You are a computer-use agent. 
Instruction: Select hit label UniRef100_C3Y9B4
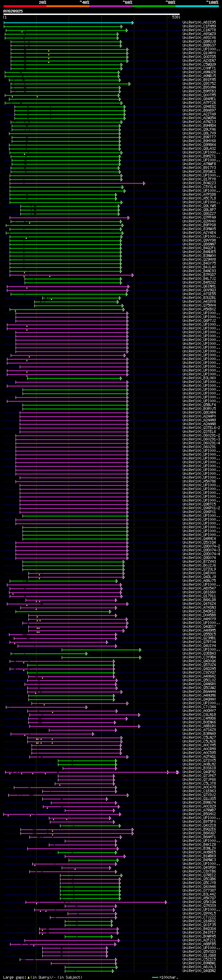[x=199, y=657]
